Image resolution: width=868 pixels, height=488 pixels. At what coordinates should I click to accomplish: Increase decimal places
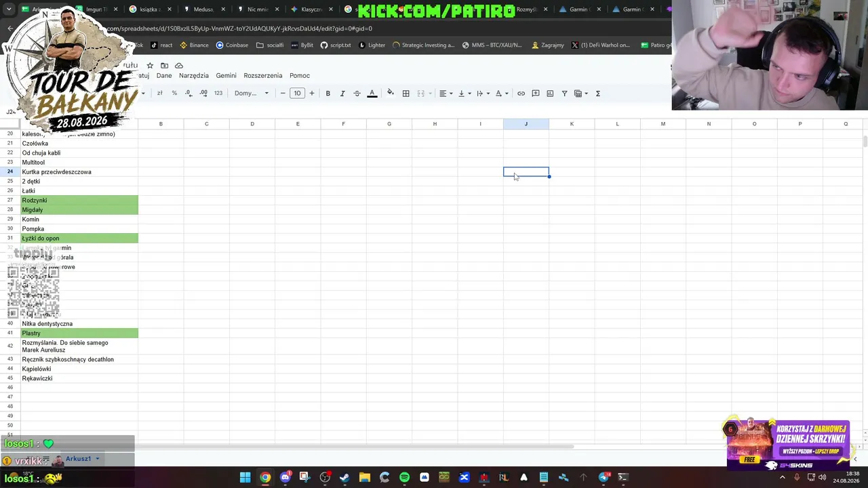tap(203, 94)
